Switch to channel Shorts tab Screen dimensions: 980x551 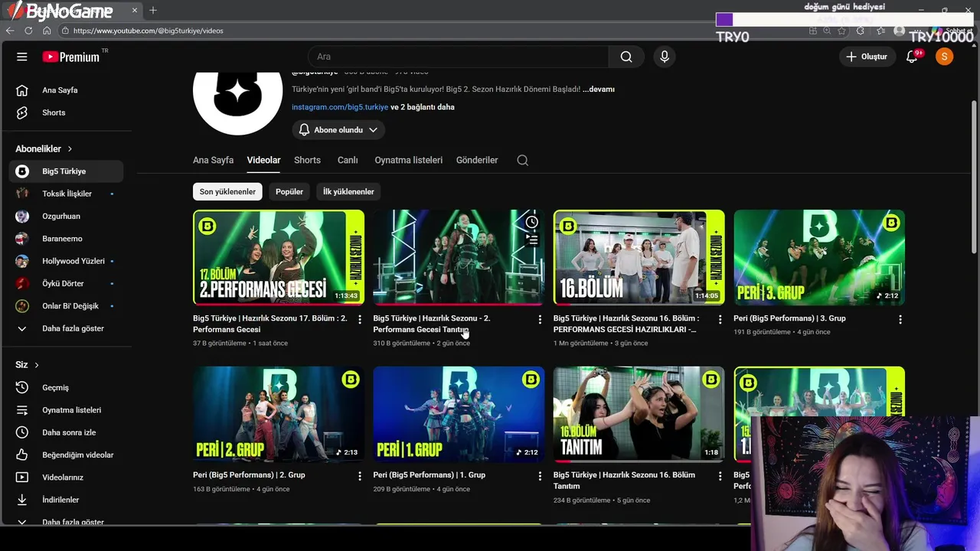(307, 161)
